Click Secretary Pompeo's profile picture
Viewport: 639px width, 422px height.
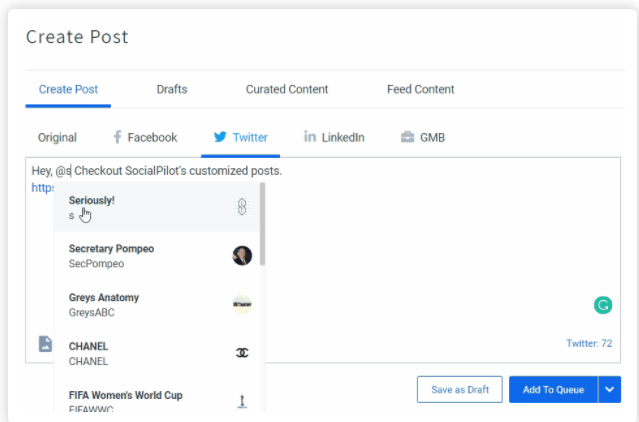click(242, 255)
